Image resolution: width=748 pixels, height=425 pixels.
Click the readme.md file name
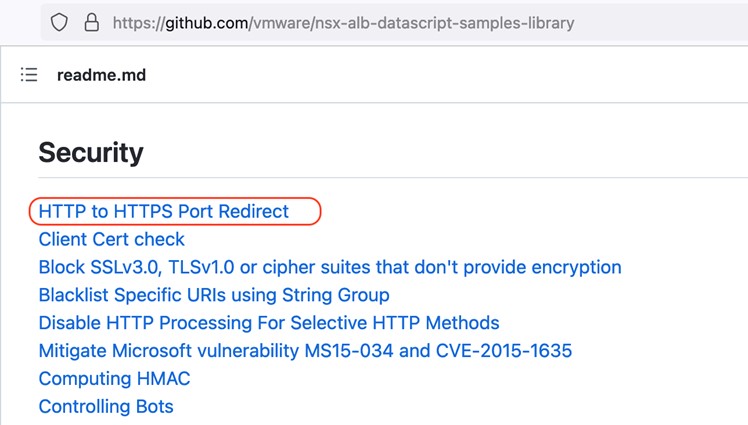coord(101,75)
